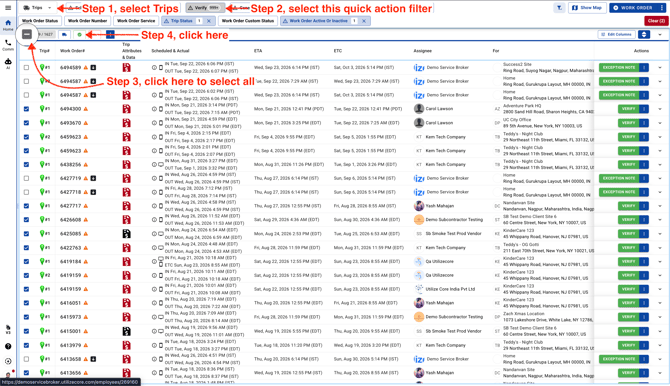Expand row 6426608 with its chevron
The image size is (670, 386).
point(660,220)
